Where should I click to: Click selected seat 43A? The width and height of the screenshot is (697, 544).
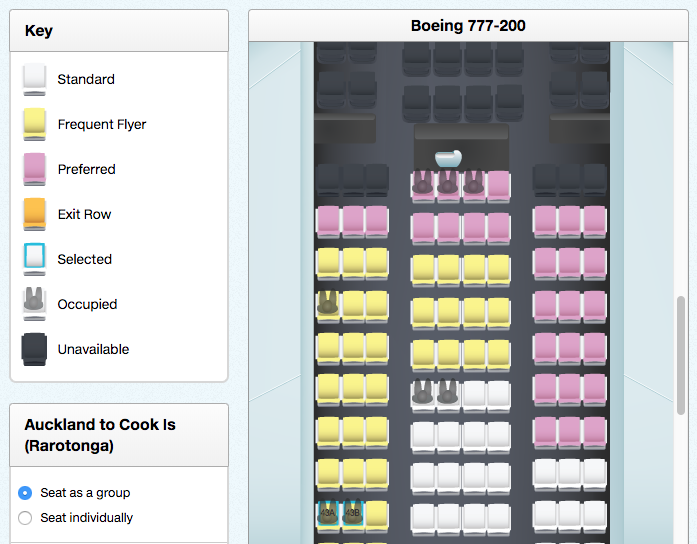coord(328,514)
